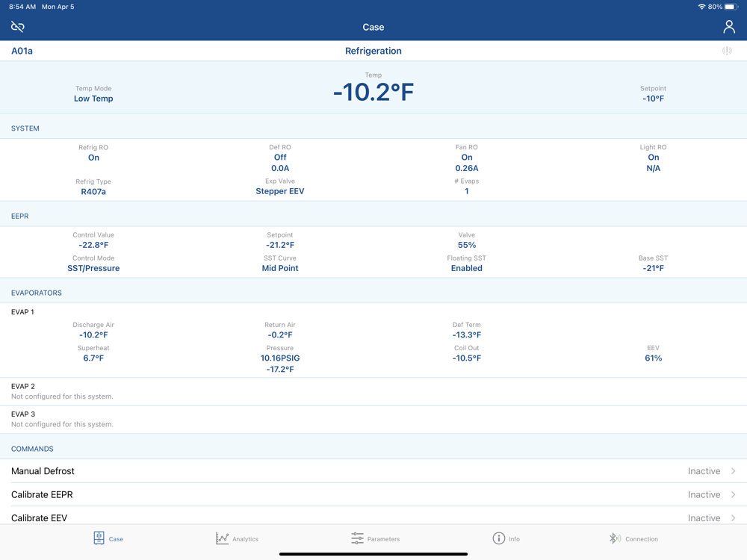
Task: Open the user profile icon
Action: (x=729, y=27)
